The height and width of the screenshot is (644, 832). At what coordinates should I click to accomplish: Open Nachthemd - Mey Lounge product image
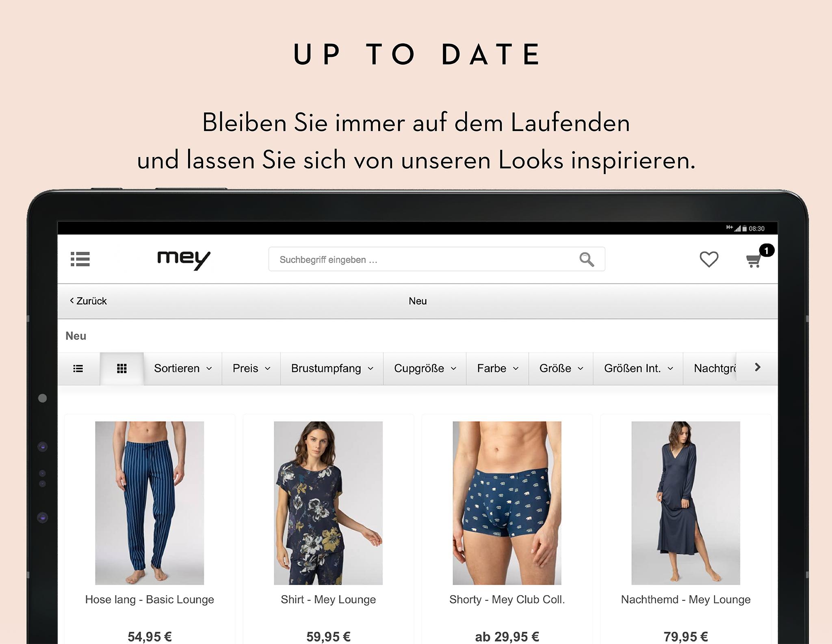686,503
